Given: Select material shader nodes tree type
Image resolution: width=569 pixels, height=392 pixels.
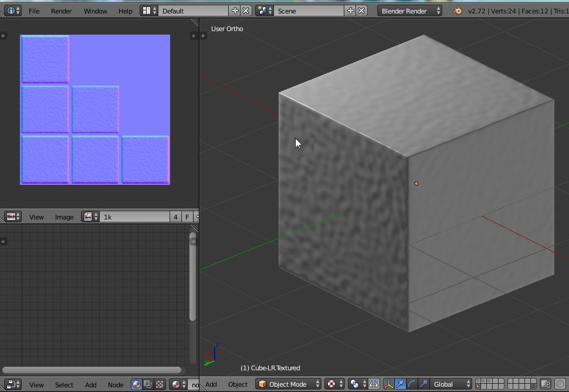Looking at the screenshot, I should [137, 385].
